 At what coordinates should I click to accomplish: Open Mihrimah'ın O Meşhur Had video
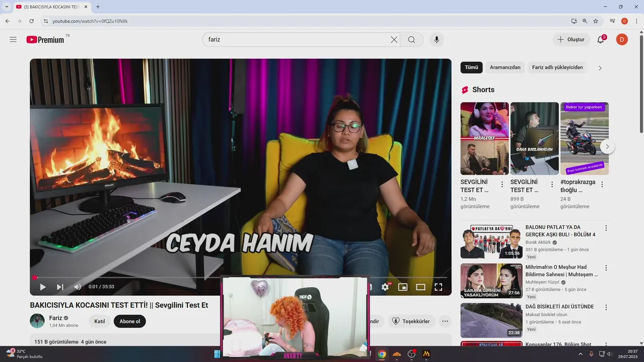[561, 270]
